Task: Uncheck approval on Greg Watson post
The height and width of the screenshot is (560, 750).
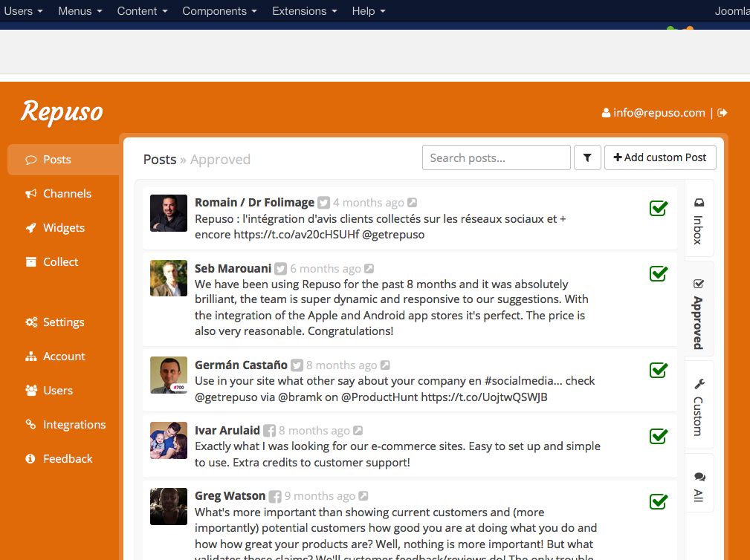Action: pos(659,501)
